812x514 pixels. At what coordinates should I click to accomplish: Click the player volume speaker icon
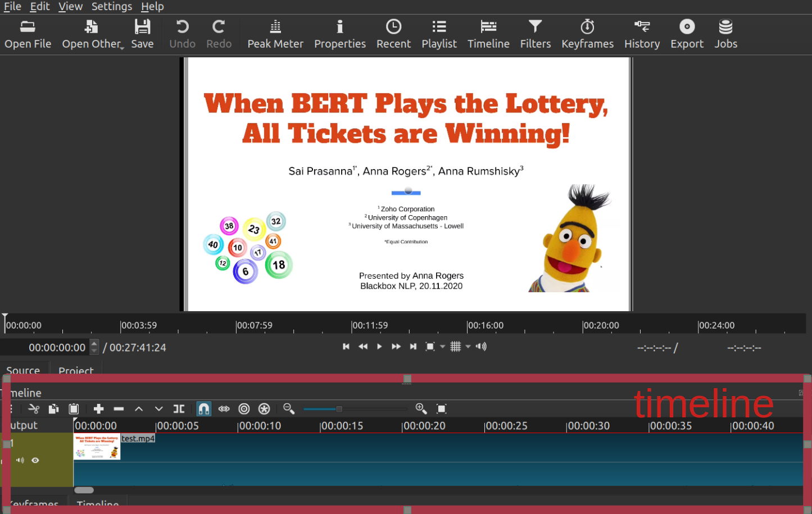pyautogui.click(x=481, y=347)
